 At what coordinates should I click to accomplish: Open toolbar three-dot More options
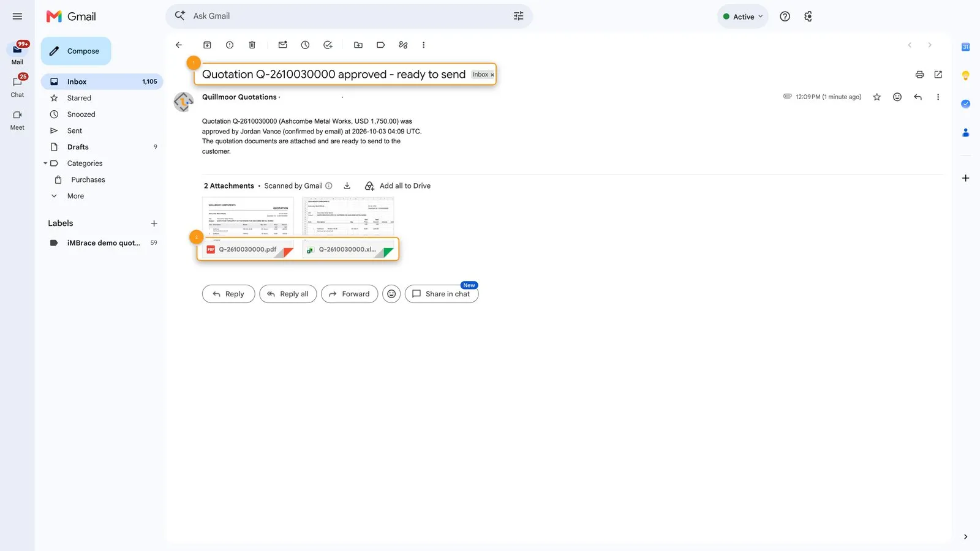tap(423, 45)
